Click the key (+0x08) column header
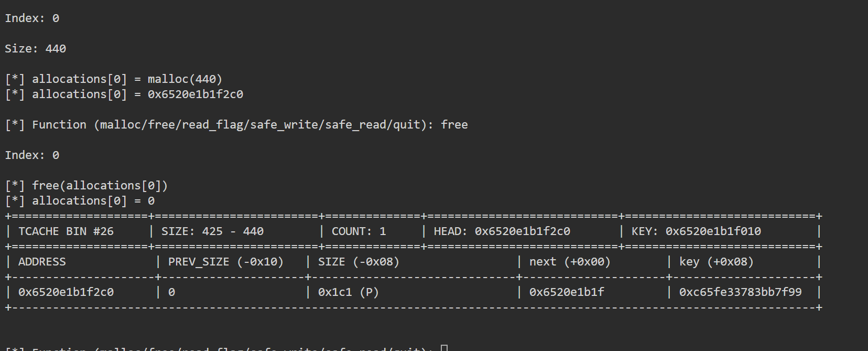This screenshot has height=351, width=868. coord(717,262)
